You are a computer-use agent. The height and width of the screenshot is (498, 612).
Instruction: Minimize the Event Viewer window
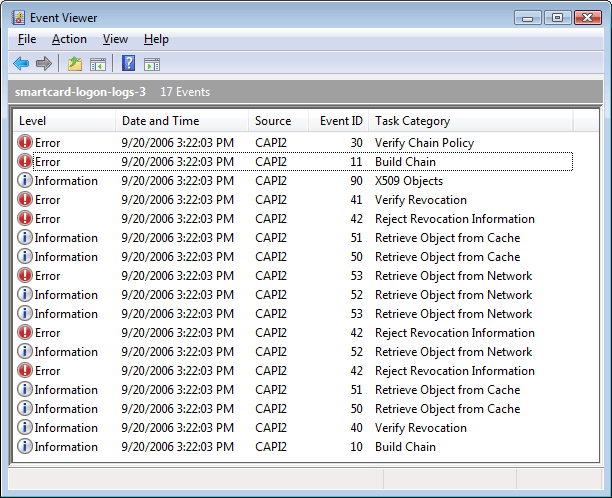click(x=528, y=18)
